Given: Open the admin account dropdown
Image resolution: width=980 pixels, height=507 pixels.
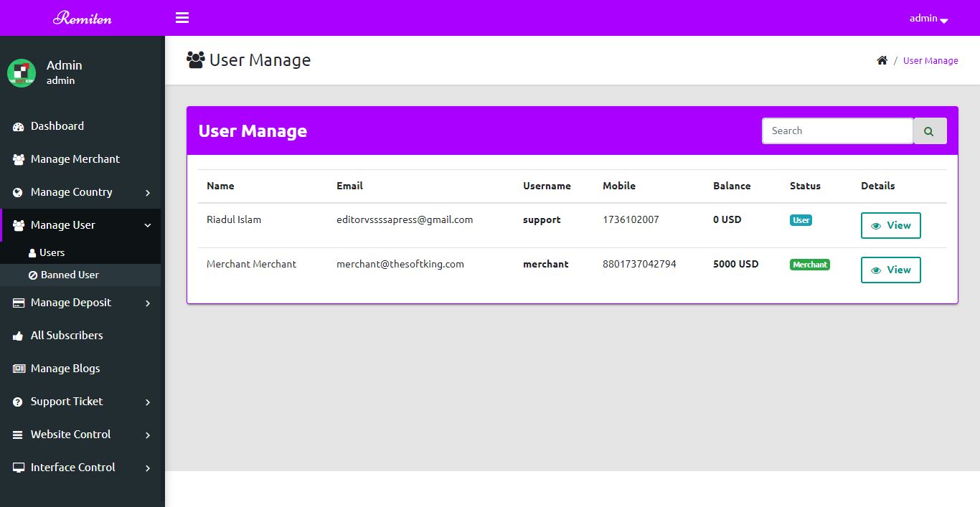Looking at the screenshot, I should [x=928, y=19].
